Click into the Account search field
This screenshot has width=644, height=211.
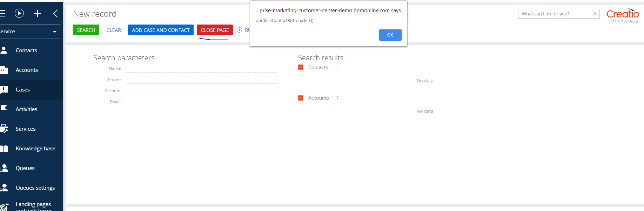pos(202,91)
